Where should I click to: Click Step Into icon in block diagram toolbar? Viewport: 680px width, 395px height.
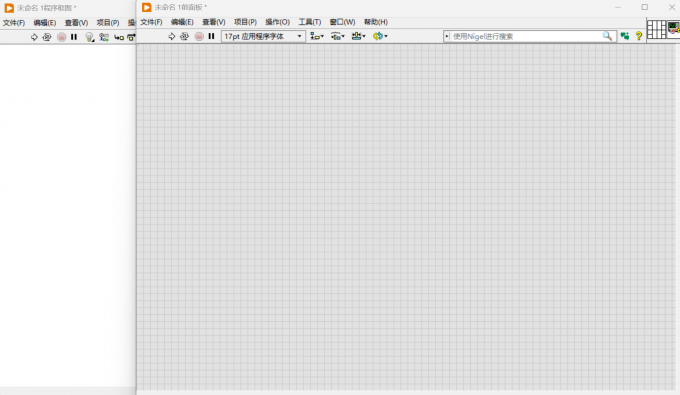click(x=119, y=38)
